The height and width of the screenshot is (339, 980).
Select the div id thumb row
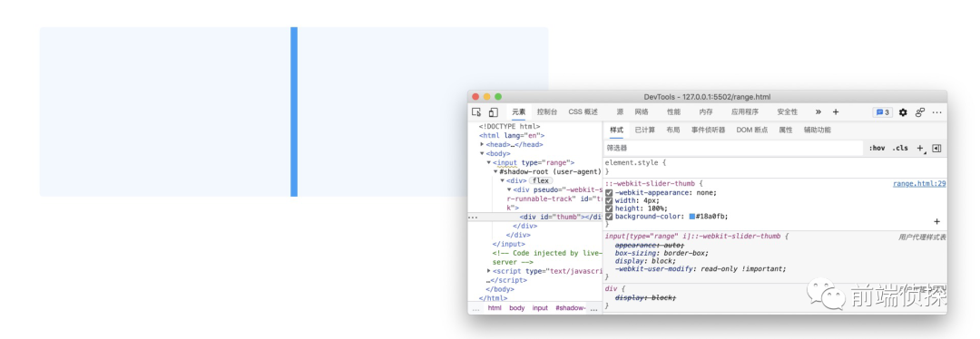click(x=535, y=217)
